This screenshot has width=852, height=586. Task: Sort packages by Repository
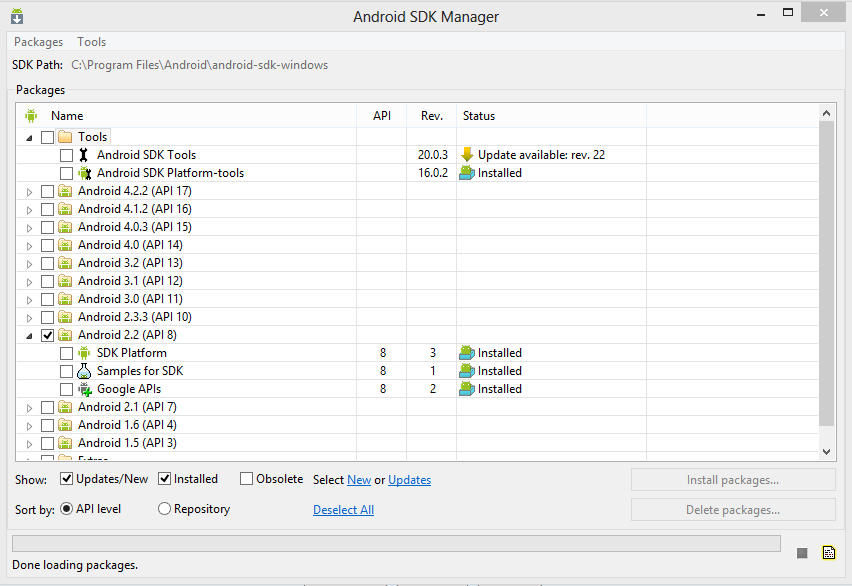(165, 509)
